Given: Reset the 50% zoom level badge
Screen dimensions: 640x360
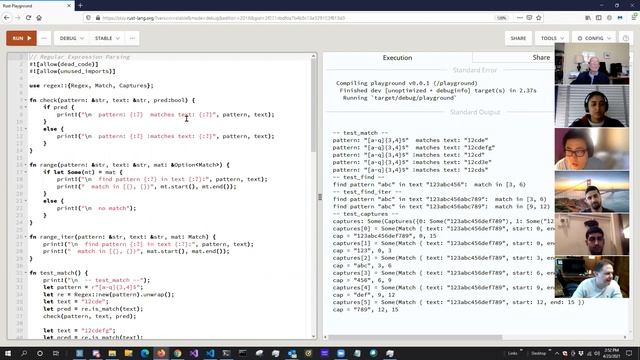Looking at the screenshot, I should pos(501,18).
